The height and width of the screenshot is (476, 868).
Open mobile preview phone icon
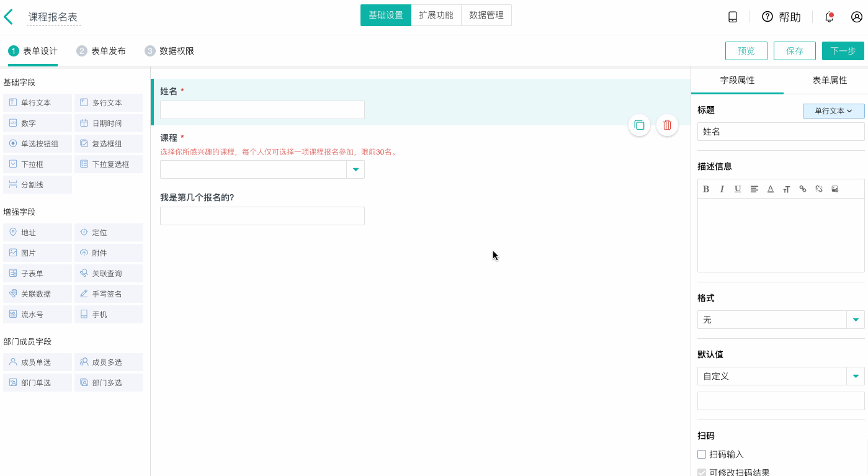pos(733,17)
